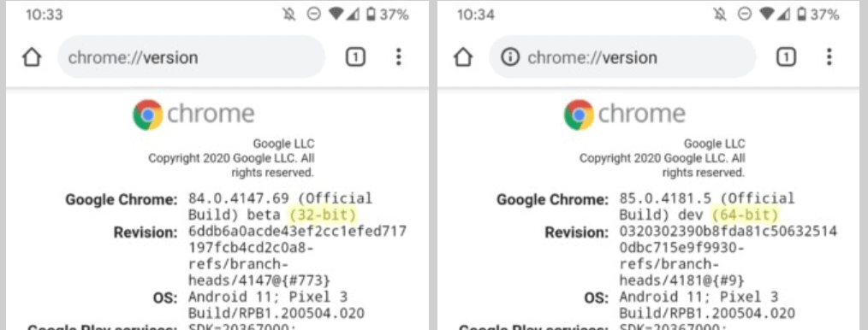Click highlighted (32-bit) text
This screenshot has width=868, height=330.
point(324,215)
